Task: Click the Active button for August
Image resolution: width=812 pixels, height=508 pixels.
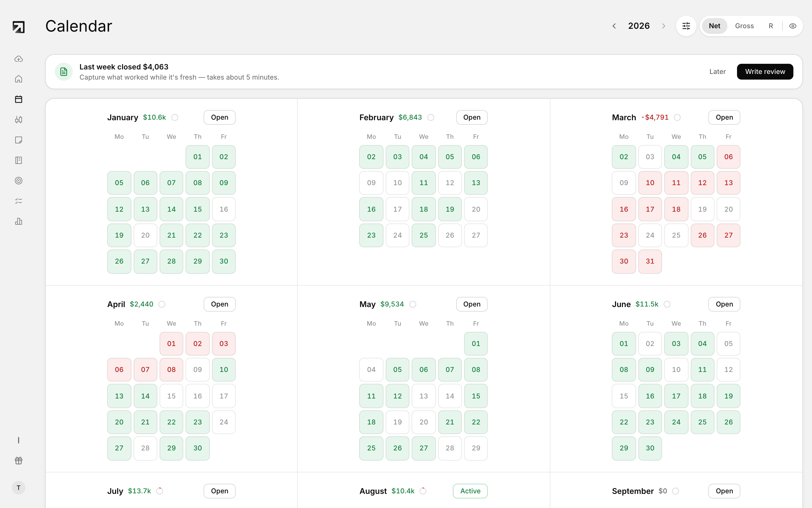Action: tap(470, 491)
